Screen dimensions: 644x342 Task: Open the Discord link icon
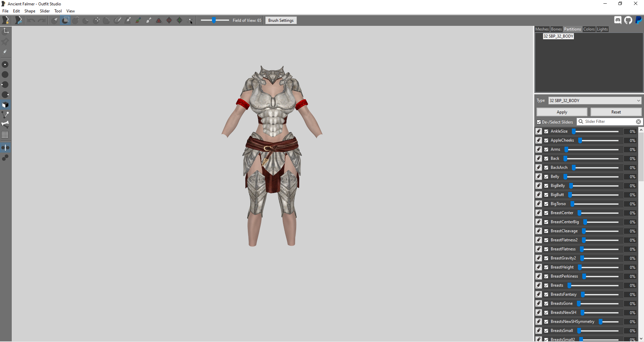[x=618, y=20]
